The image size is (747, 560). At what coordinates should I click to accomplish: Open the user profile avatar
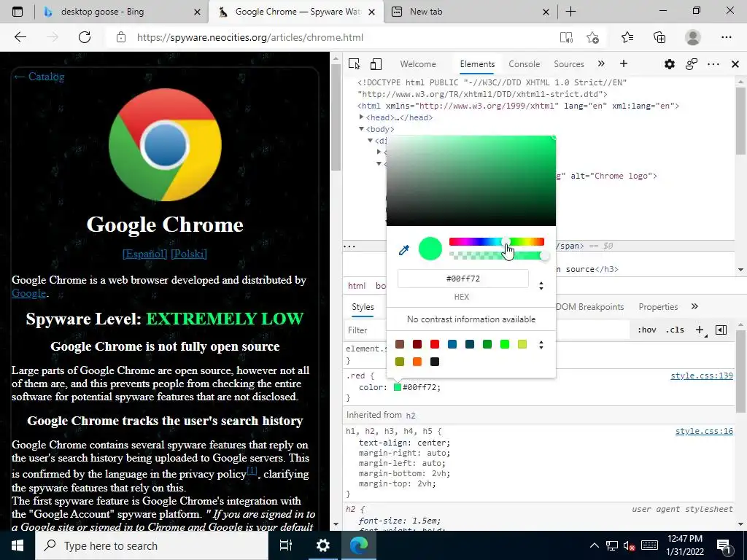click(x=693, y=37)
